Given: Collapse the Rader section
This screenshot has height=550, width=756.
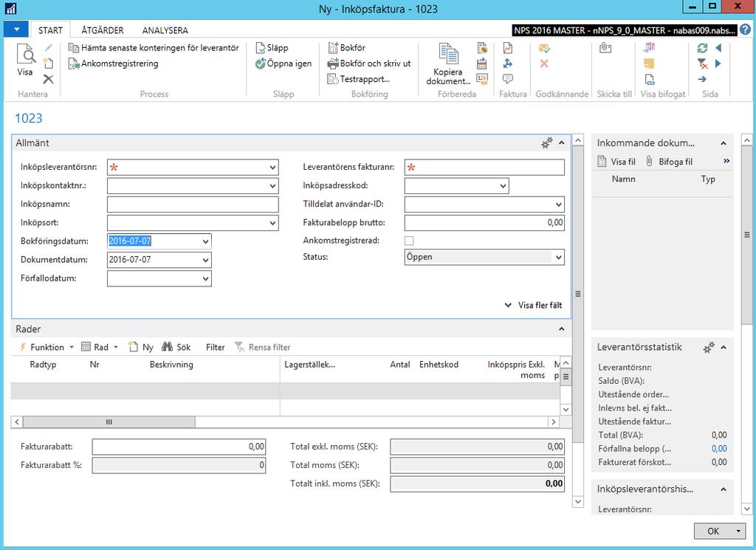Looking at the screenshot, I should tap(562, 329).
